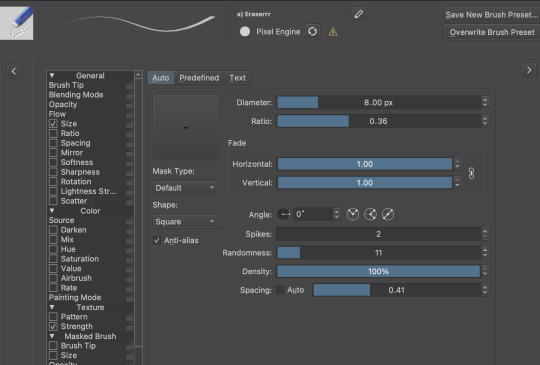Viewport: 540px width, 365px height.
Task: Toggle the Anti-alias checkbox
Action: pos(157,240)
